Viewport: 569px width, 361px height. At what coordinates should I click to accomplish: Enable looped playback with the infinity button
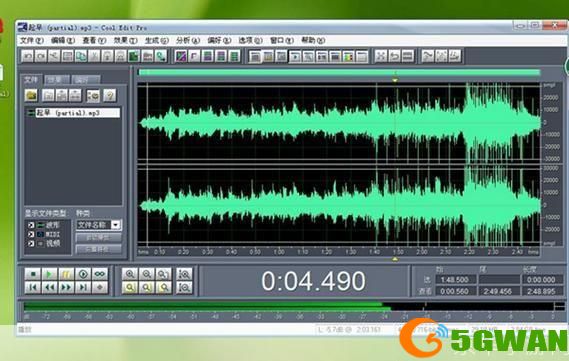point(100,274)
